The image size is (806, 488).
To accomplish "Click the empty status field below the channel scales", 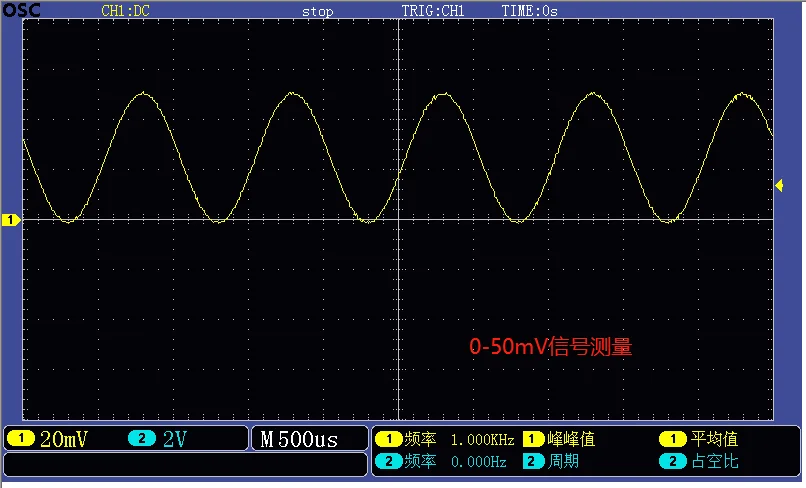I will [x=186, y=464].
